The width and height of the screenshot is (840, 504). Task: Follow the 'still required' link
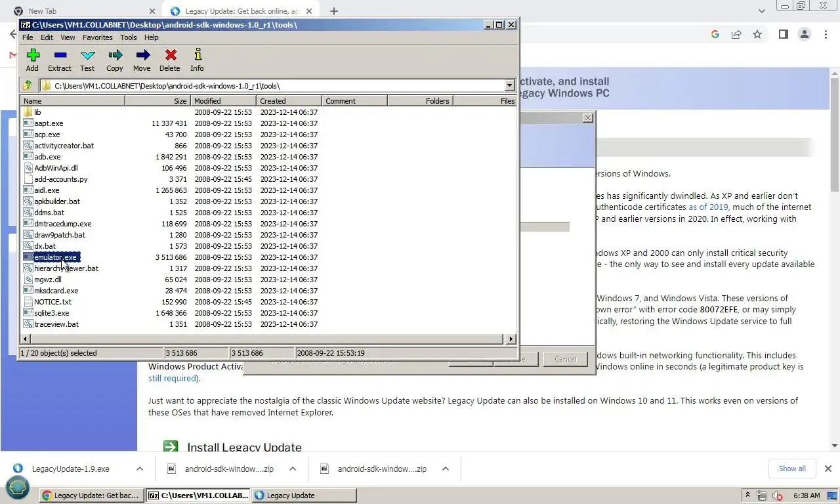pos(172,378)
